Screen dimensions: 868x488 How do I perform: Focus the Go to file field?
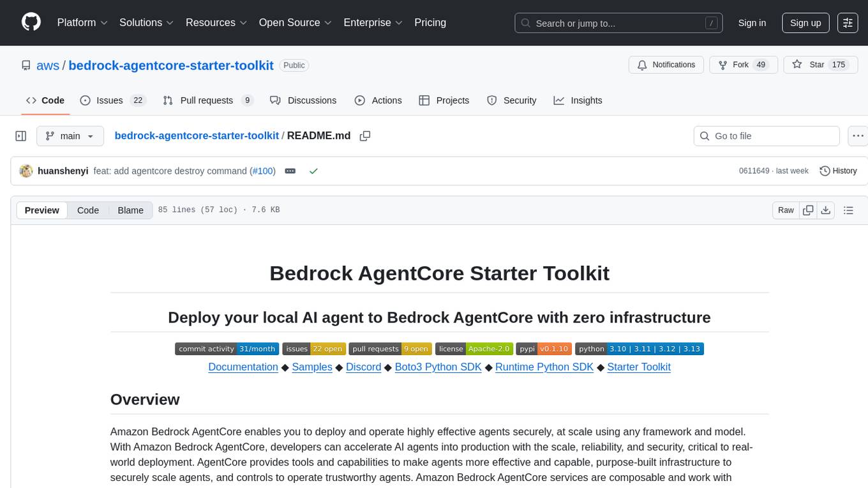click(767, 136)
